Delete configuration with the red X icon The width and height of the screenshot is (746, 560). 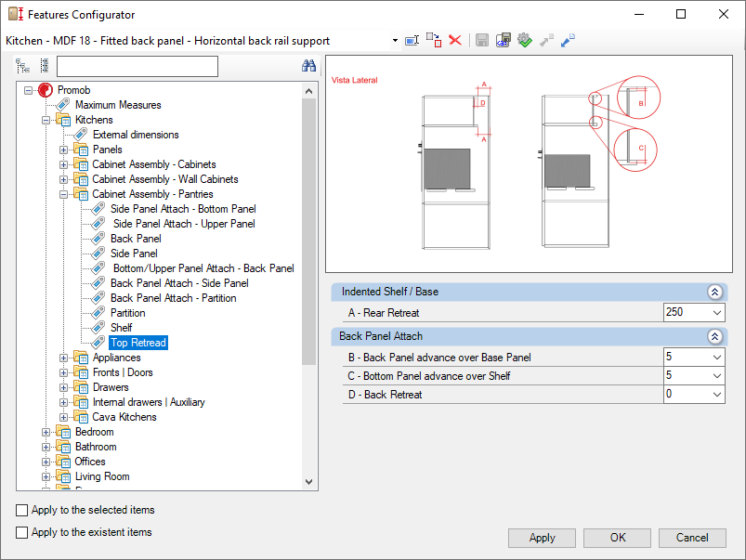[x=455, y=41]
